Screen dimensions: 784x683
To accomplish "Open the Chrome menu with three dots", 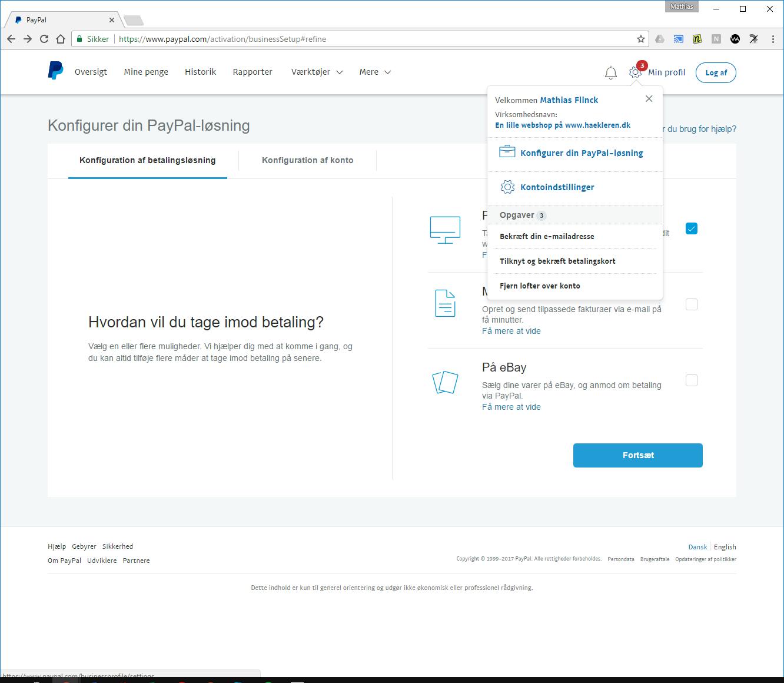I will tap(773, 39).
